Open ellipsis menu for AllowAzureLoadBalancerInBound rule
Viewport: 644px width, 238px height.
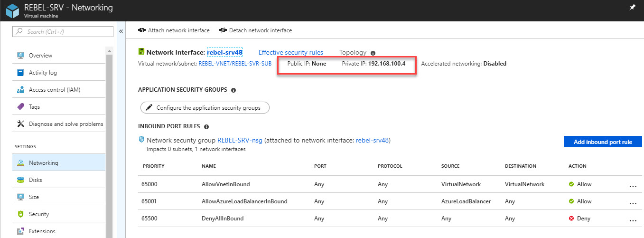pyautogui.click(x=632, y=203)
